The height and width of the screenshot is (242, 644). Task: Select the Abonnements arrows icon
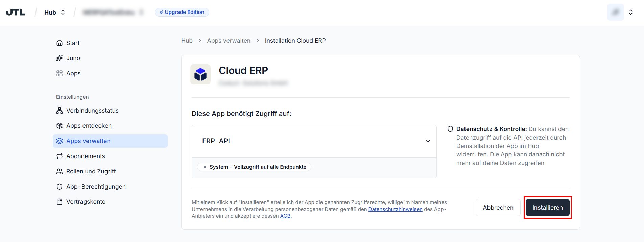(x=59, y=156)
